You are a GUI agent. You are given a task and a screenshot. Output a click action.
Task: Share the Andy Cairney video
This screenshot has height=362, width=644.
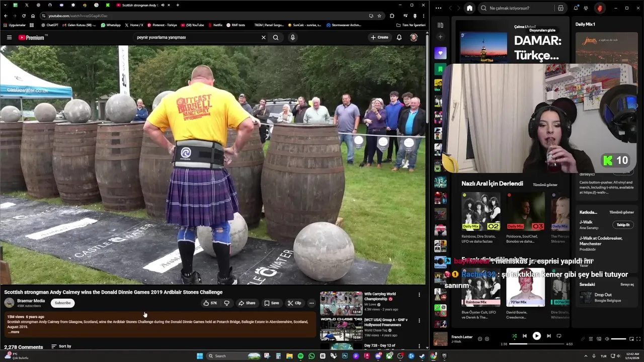point(247,303)
